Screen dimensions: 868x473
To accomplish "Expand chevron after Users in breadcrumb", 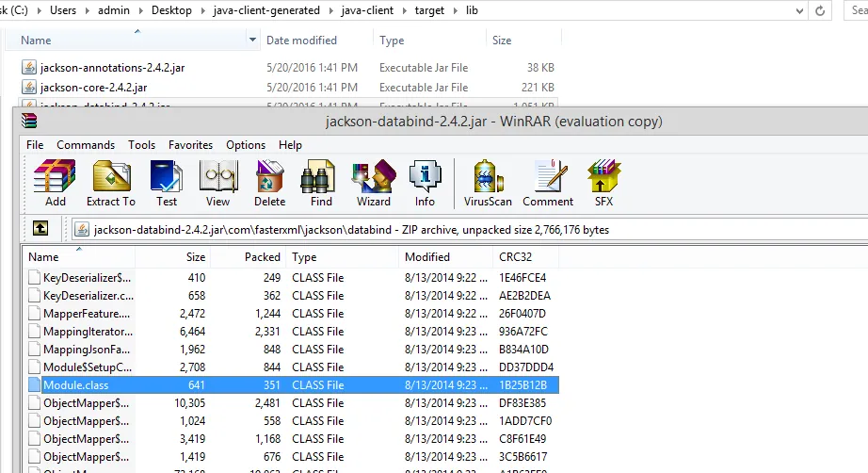I will (87, 10).
